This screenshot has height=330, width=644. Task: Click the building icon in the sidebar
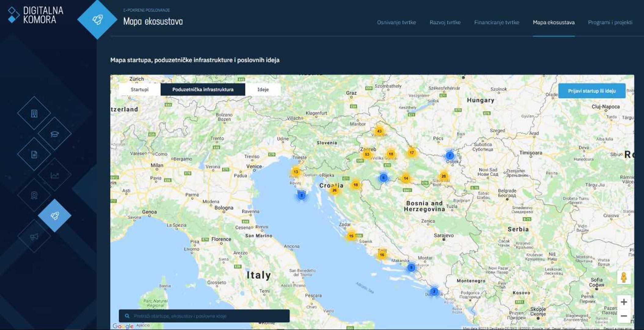pyautogui.click(x=34, y=113)
